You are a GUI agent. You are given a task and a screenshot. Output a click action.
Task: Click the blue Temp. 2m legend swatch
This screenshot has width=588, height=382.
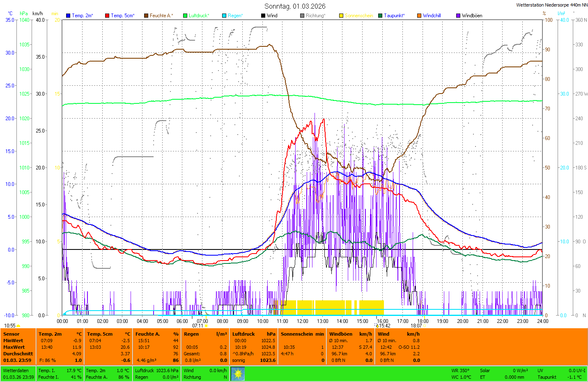pyautogui.click(x=68, y=16)
